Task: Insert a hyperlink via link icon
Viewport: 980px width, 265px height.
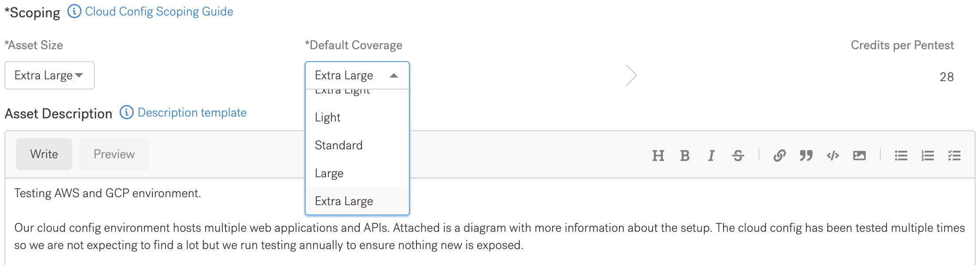Action: pos(779,156)
